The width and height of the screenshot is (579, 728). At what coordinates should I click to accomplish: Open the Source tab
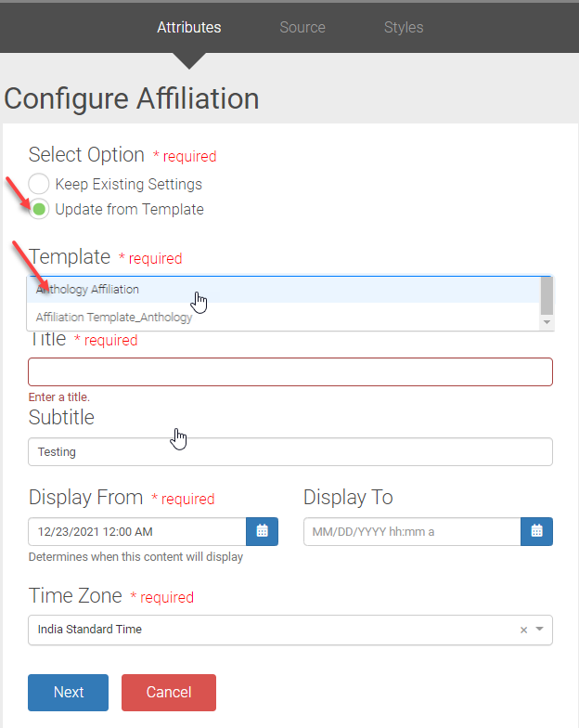pos(302,27)
